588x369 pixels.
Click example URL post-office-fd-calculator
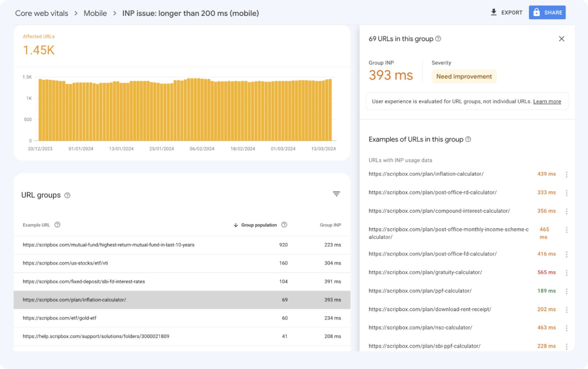[x=432, y=254]
